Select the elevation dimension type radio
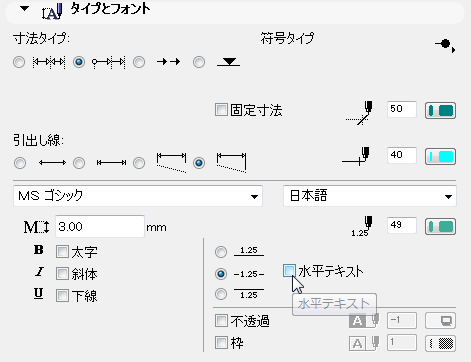Viewport: 471px width, 362px height. [199, 62]
